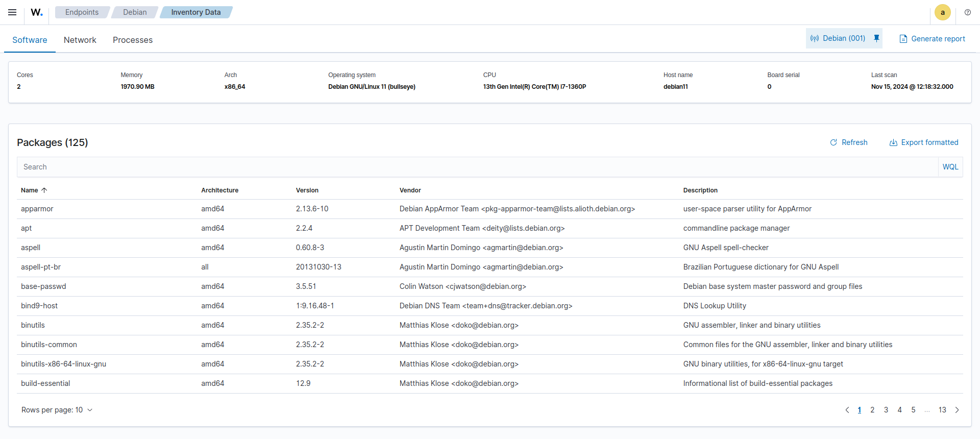Click the Name column sort arrow
Viewport: 980px width, 439px height.
pyautogui.click(x=44, y=190)
